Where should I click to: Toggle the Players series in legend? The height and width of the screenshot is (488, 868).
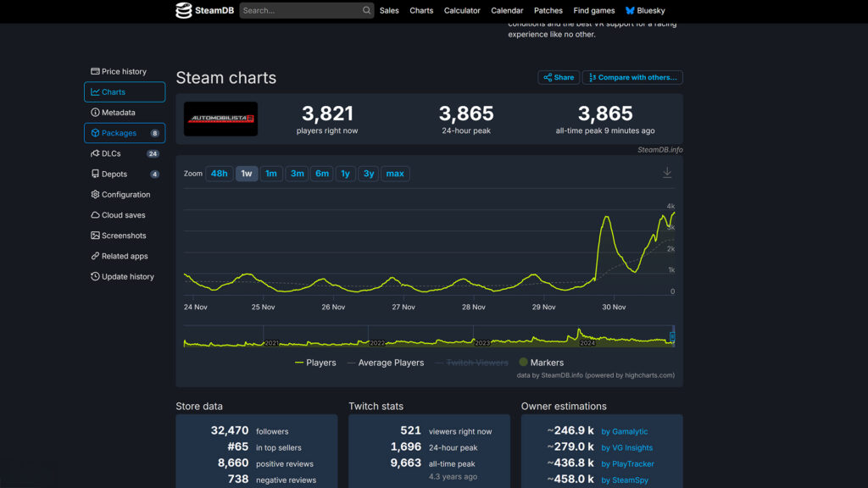pos(315,363)
